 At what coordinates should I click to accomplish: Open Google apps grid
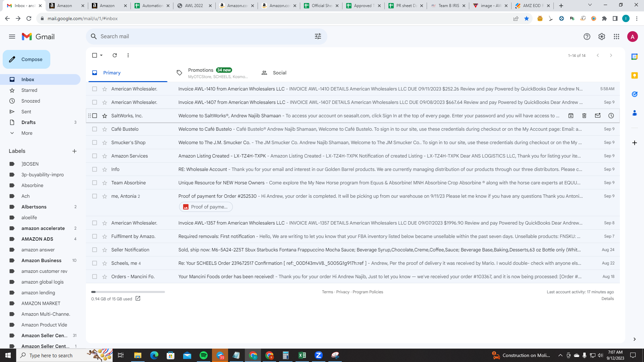pyautogui.click(x=616, y=37)
